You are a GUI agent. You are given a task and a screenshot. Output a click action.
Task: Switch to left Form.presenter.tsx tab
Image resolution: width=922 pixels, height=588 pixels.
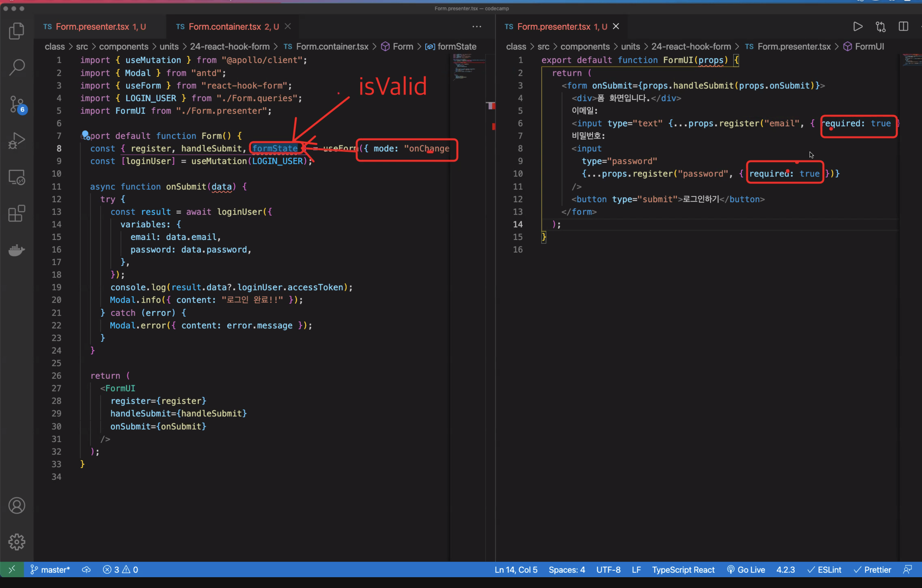point(93,26)
